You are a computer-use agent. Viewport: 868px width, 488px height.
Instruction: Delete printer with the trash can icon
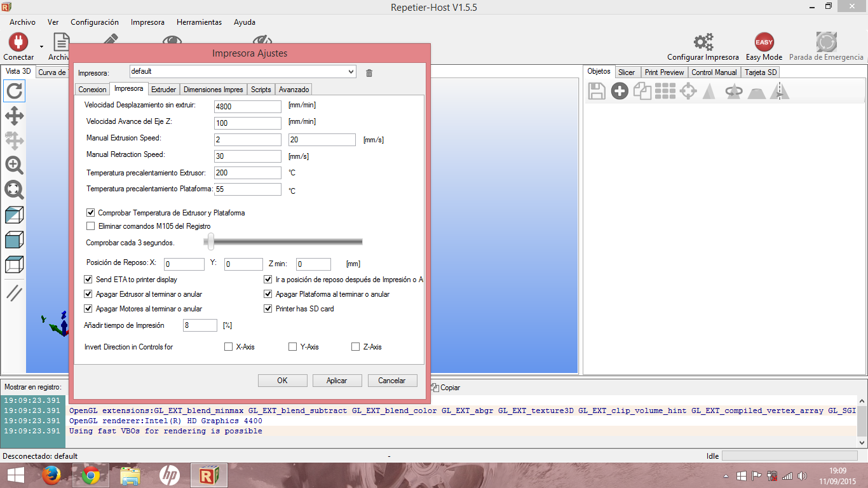369,73
